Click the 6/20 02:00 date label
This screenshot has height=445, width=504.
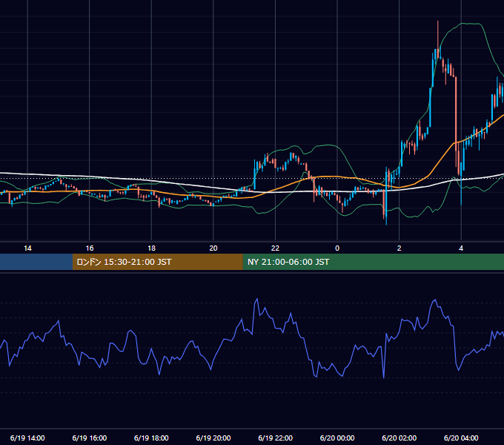pyautogui.click(x=399, y=438)
